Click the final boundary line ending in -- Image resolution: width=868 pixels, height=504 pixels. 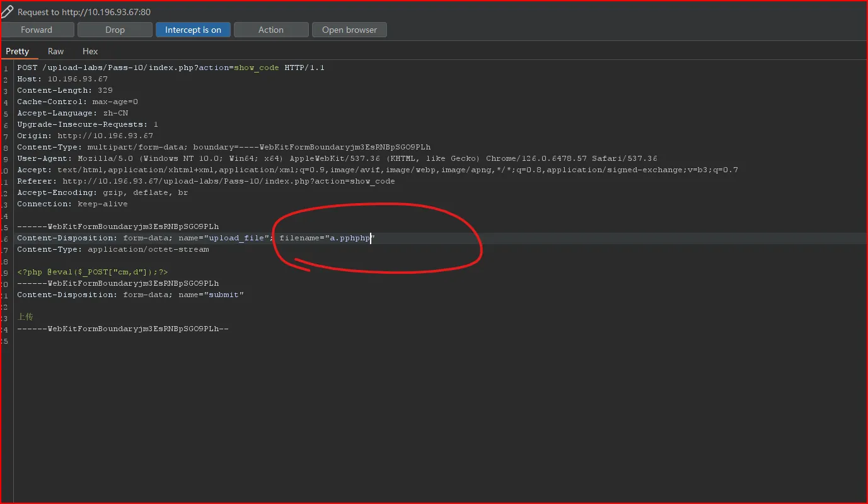tap(123, 329)
